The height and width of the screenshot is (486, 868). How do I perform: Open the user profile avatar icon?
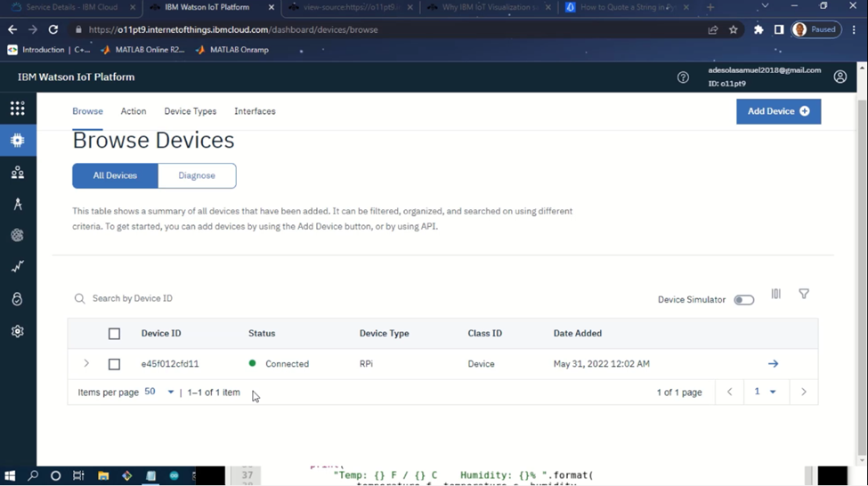point(840,77)
